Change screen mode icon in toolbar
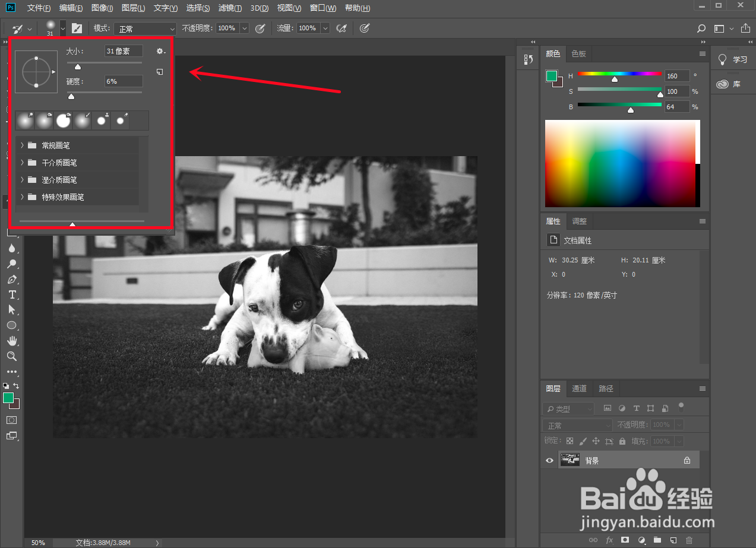 click(12, 435)
